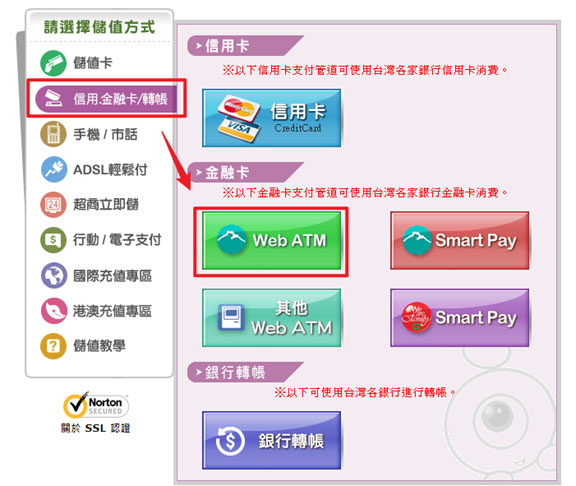Open the 關於 SSL 認證 link
The height and width of the screenshot is (486, 576).
pyautogui.click(x=96, y=428)
